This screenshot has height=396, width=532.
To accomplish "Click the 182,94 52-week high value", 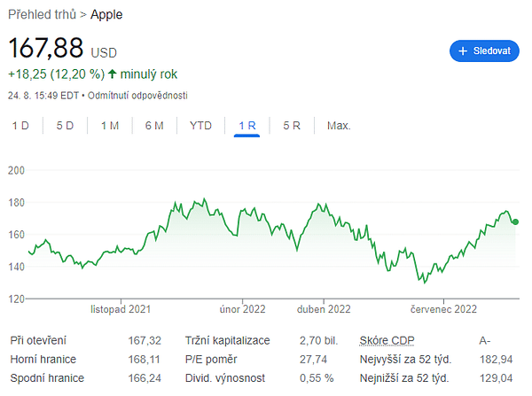I will coord(496,360).
